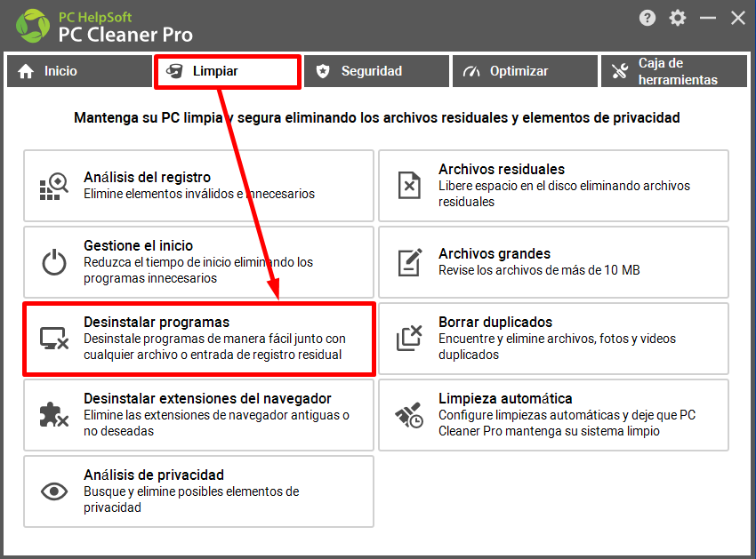
Task: Click the shield icon on Seguridad tab
Action: coord(323,71)
